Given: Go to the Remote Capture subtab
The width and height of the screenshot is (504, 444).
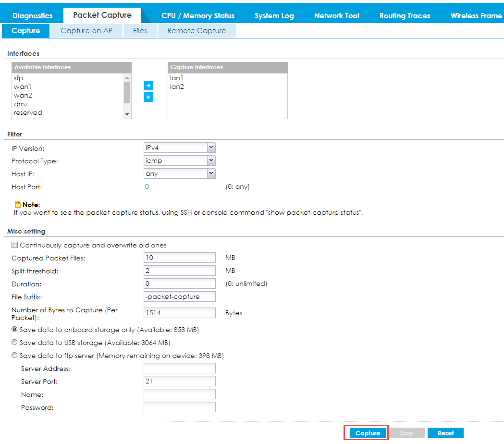Looking at the screenshot, I should [x=196, y=31].
